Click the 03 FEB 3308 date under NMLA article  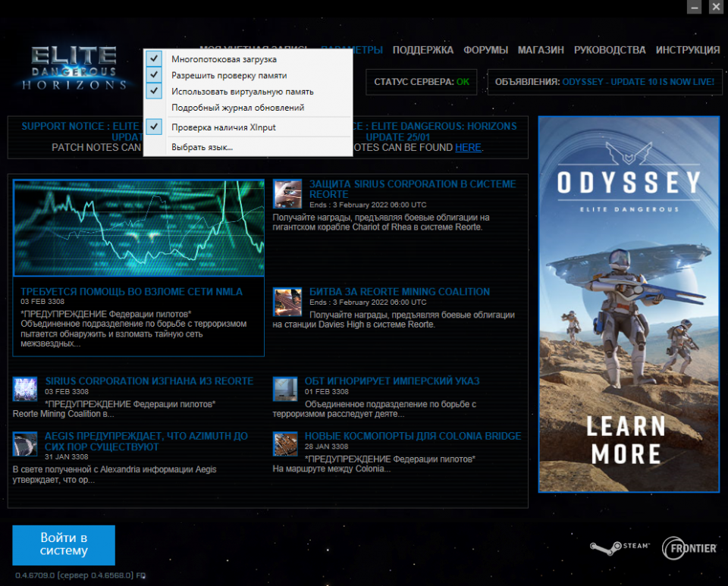click(x=42, y=302)
